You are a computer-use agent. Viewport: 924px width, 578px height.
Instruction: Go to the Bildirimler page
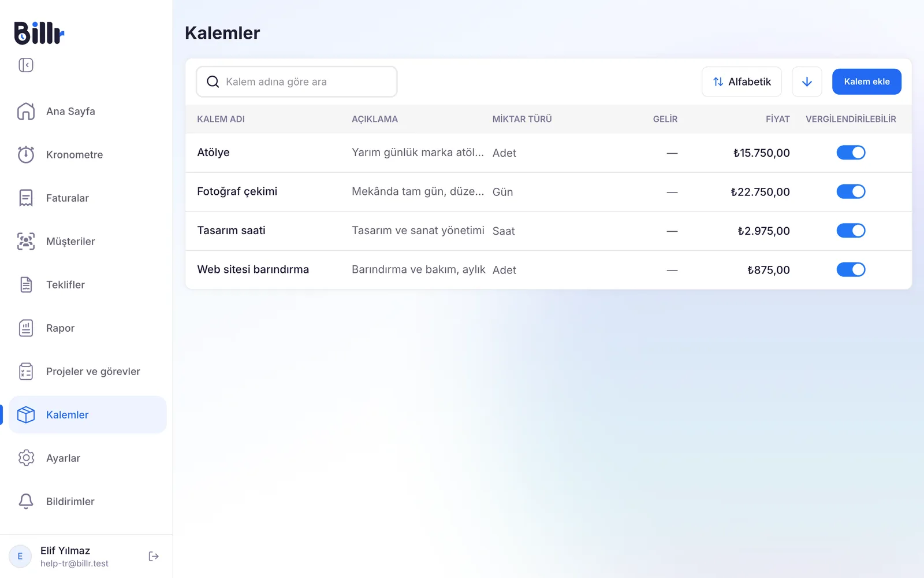[x=88, y=501]
